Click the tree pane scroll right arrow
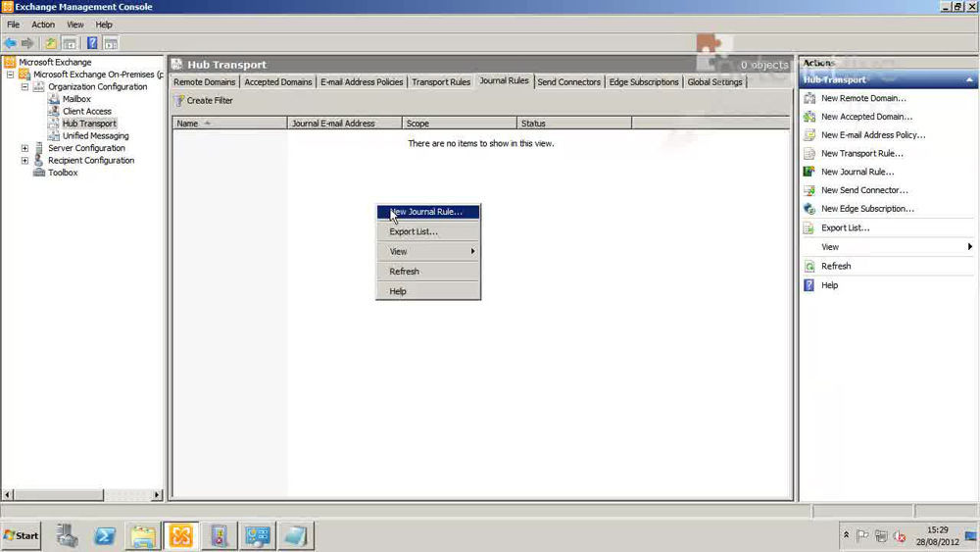The width and height of the screenshot is (980, 552). (157, 494)
